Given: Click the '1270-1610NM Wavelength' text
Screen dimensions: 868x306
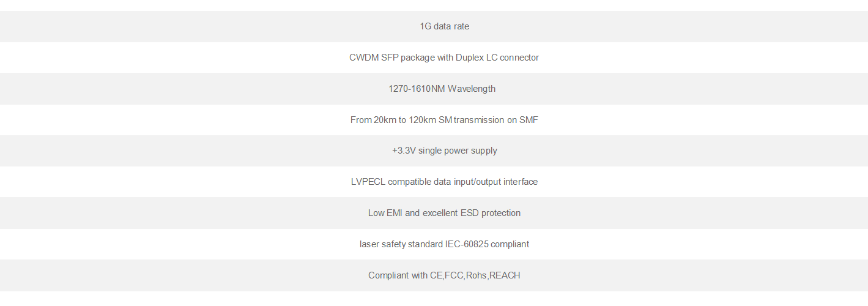Looking at the screenshot, I should (442, 89).
